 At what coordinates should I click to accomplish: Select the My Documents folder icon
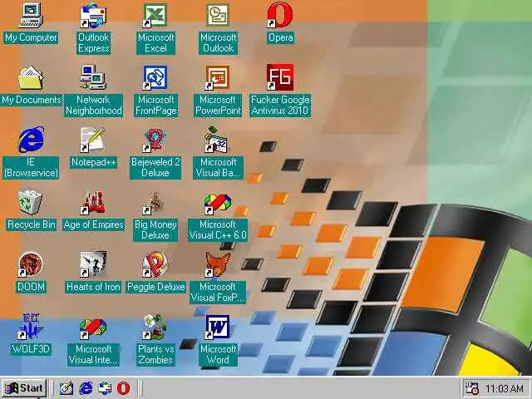31,77
